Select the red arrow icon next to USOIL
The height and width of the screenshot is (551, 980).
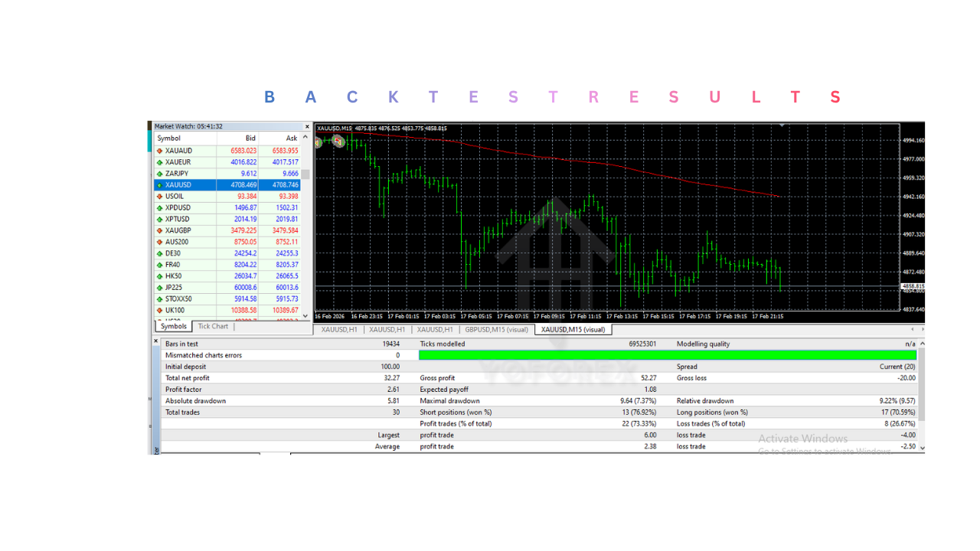point(158,196)
